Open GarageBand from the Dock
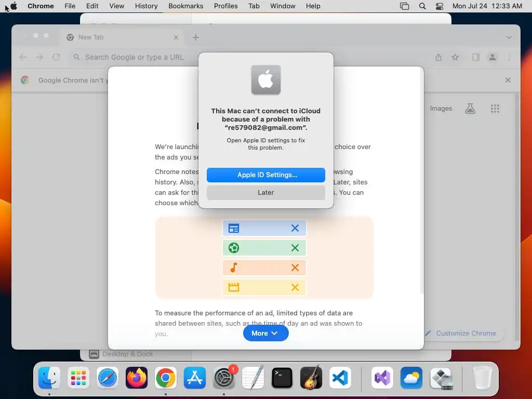The image size is (532, 399). tap(311, 377)
